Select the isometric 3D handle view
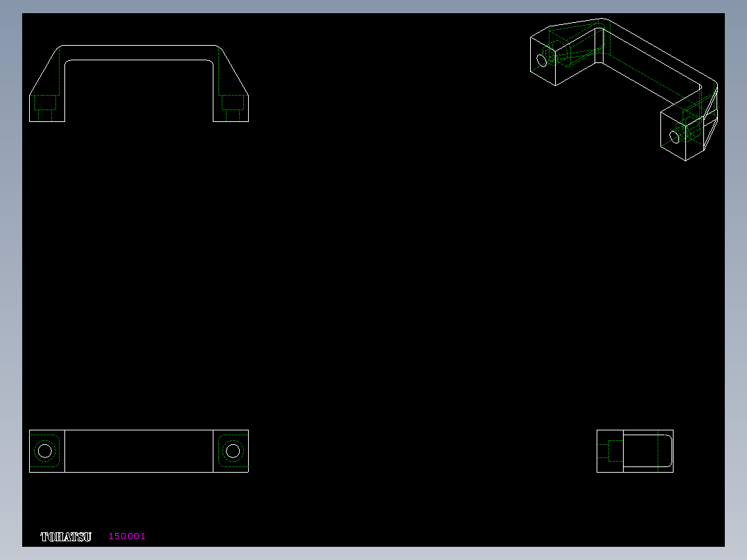 click(x=624, y=89)
